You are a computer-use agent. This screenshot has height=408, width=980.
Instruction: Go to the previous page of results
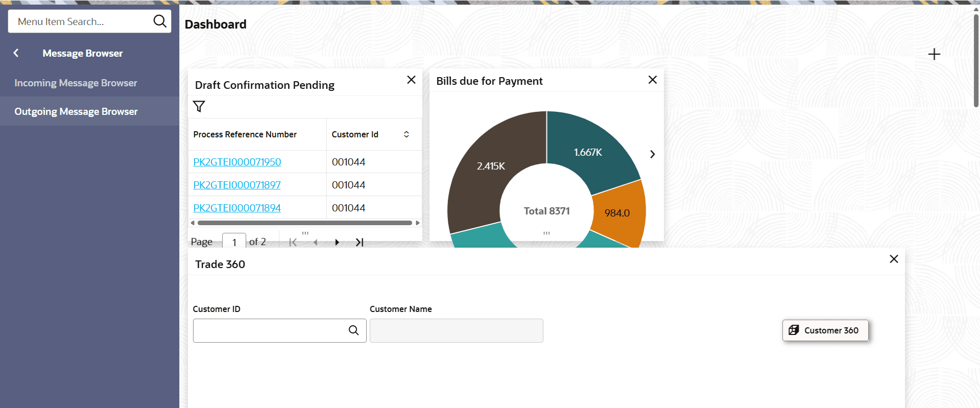(316, 242)
